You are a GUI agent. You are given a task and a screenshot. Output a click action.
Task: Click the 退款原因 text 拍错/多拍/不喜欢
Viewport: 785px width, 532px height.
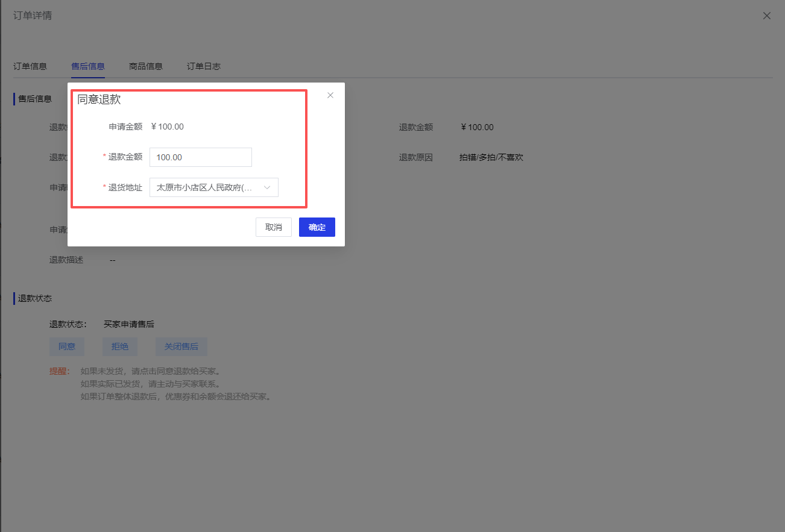pos(491,157)
